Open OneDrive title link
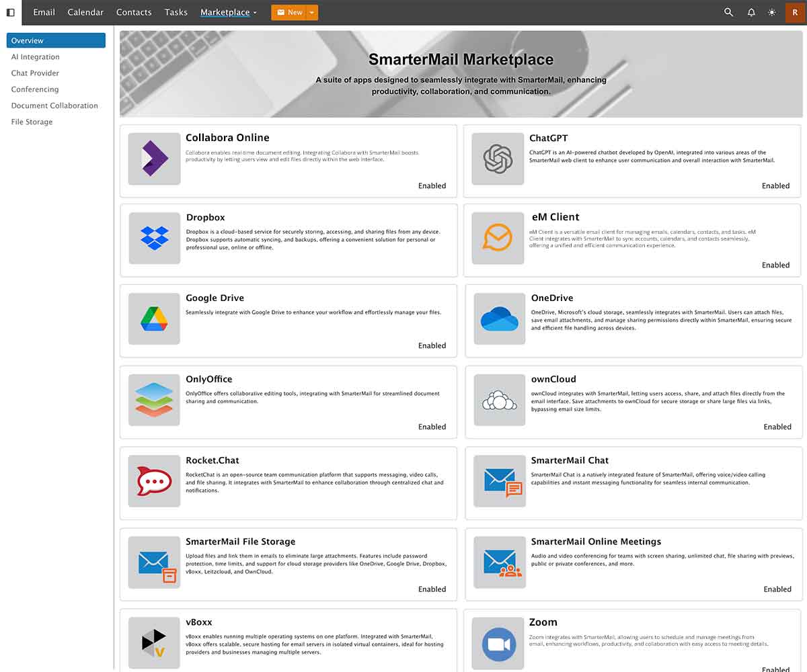The image size is (807, 672). (x=552, y=298)
